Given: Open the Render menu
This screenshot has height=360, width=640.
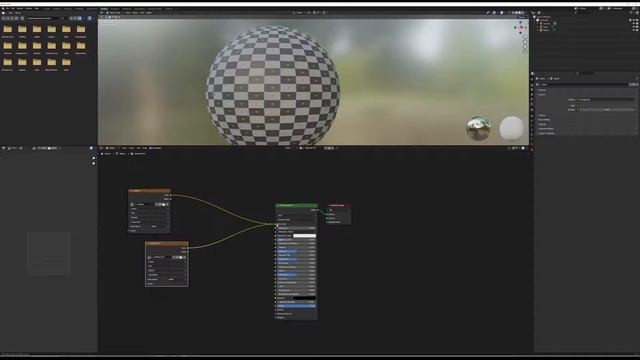Looking at the screenshot, I should pos(20,8).
